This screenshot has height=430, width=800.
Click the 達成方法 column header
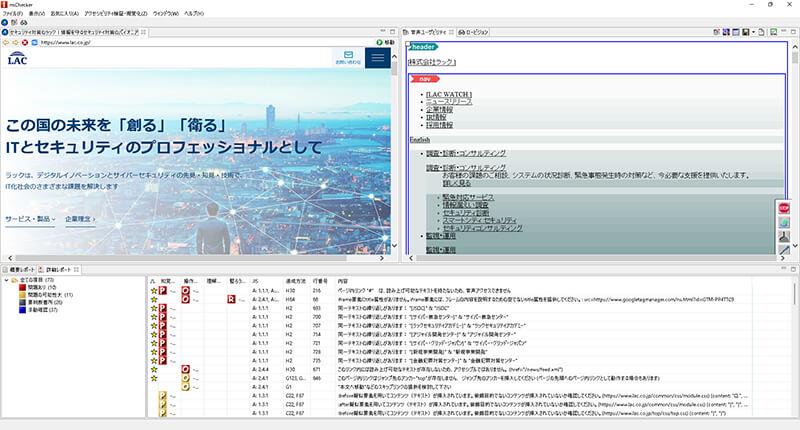click(x=296, y=282)
